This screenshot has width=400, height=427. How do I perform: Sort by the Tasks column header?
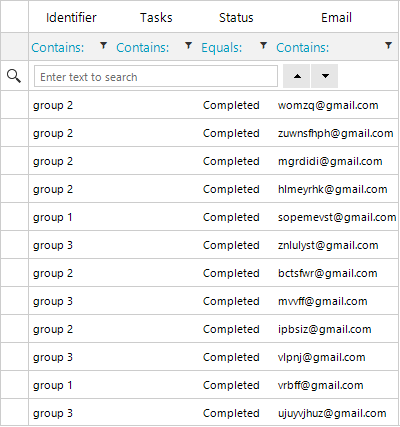click(x=156, y=17)
